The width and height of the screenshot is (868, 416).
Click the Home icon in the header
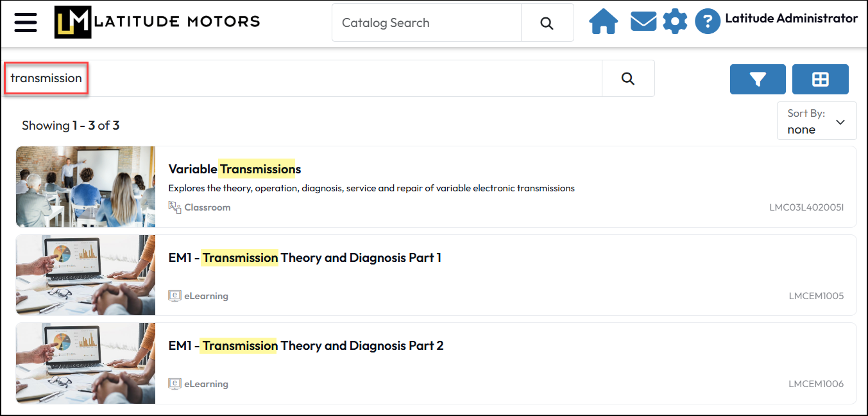[603, 22]
